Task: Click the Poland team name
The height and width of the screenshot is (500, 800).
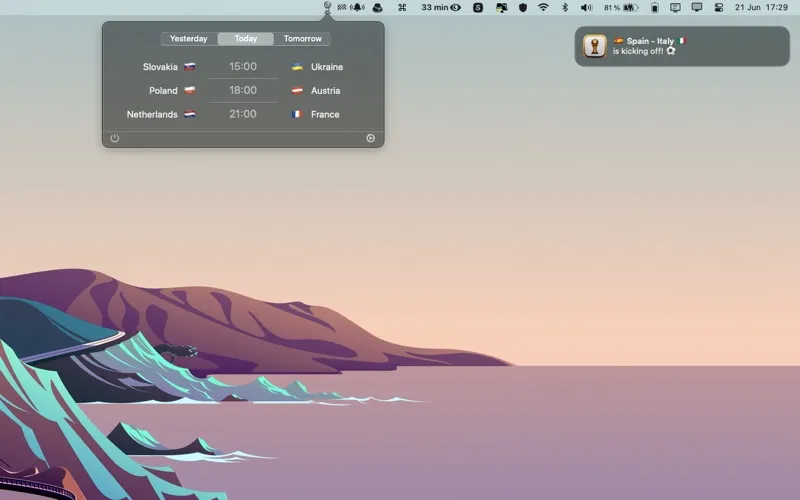Action: [163, 91]
